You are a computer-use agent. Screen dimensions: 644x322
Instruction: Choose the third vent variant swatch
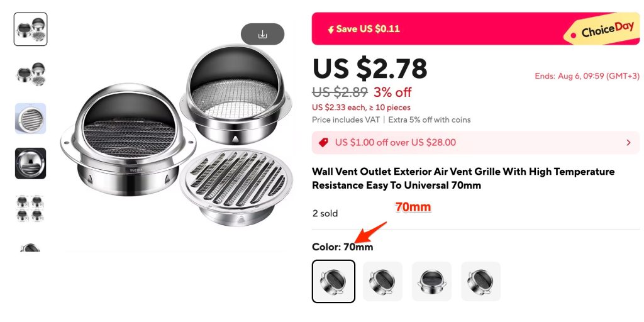431,281
